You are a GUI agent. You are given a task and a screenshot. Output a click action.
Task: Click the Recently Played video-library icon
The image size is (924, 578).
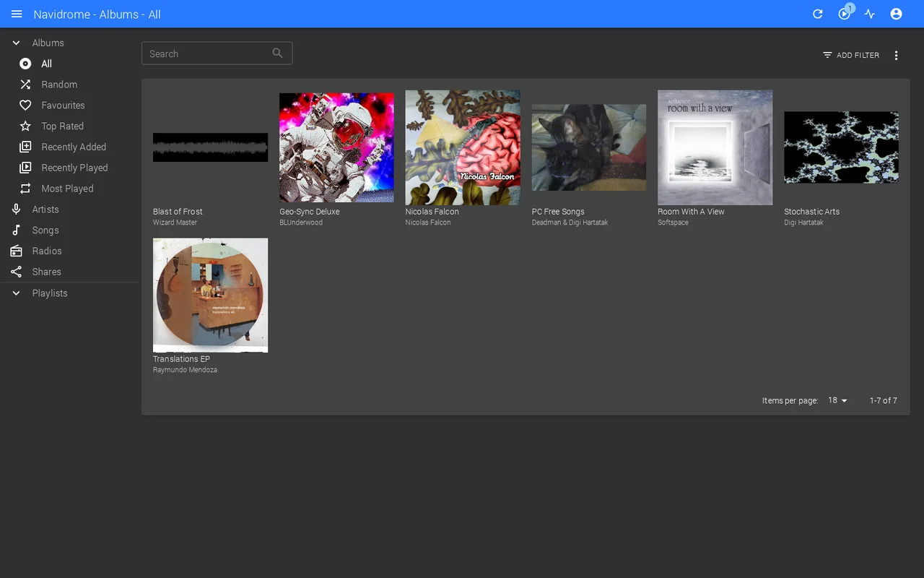pyautogui.click(x=25, y=168)
